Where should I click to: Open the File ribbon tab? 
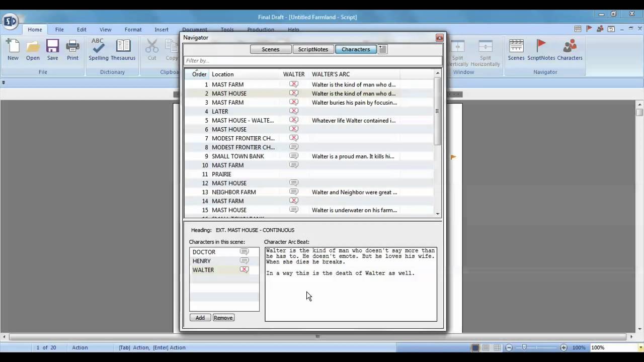(x=59, y=30)
